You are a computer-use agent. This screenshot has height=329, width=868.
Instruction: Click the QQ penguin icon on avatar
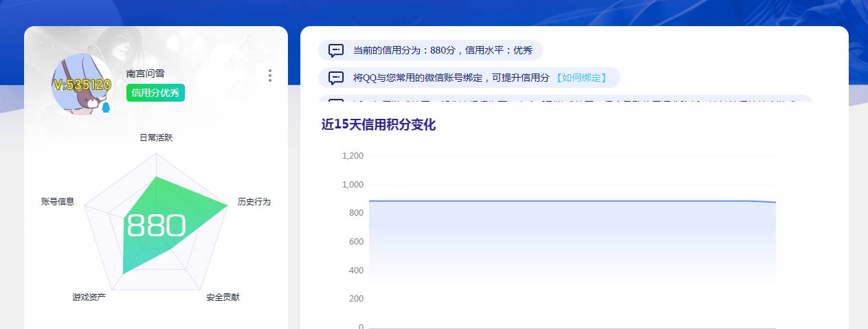click(x=106, y=108)
